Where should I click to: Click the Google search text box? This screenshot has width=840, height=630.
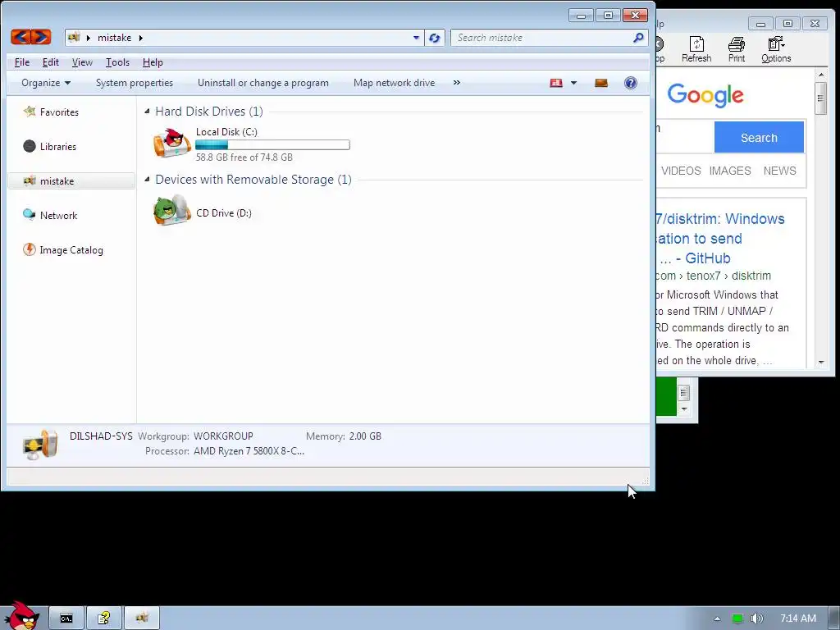[x=685, y=137]
